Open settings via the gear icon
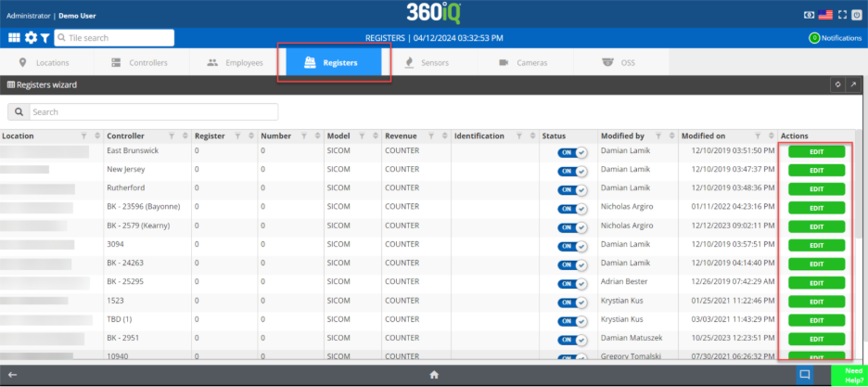The width and height of the screenshot is (868, 387). pos(31,38)
